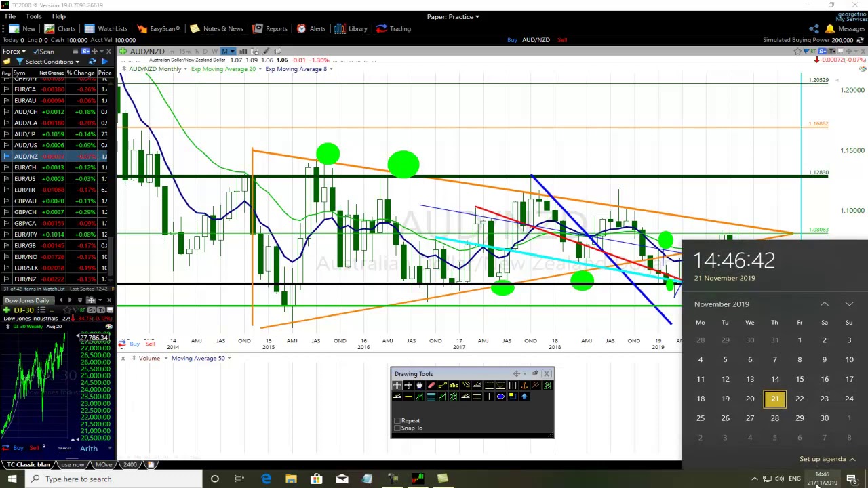This screenshot has width=868, height=488.
Task: Choose the blue up-arrow drawing tool
Action: pos(524,396)
